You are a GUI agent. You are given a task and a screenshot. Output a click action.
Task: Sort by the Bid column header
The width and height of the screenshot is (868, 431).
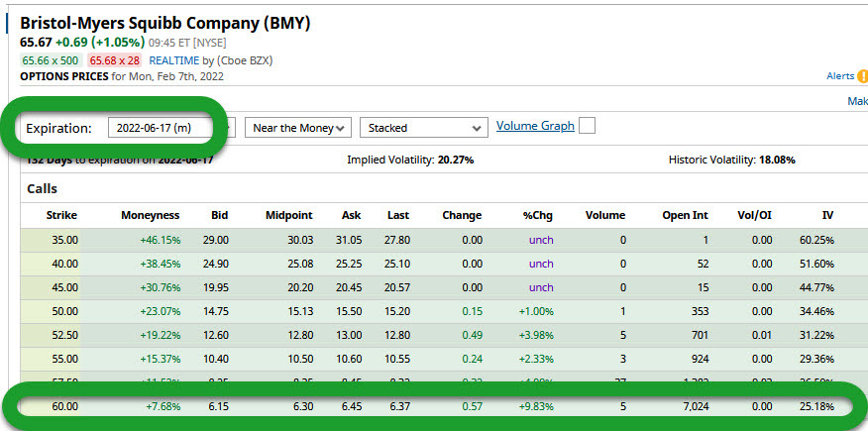220,216
